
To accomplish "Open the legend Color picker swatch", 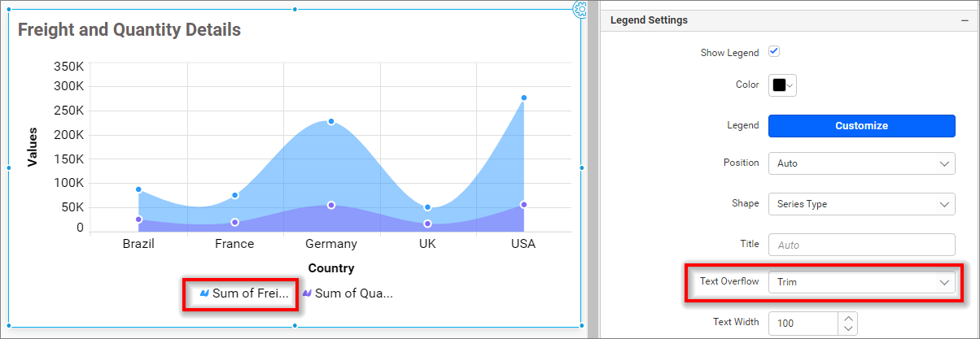I will pyautogui.click(x=782, y=85).
